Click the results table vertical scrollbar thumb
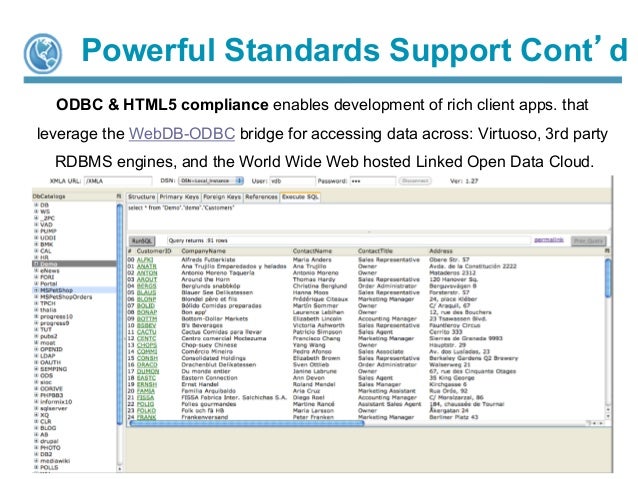 [608, 278]
